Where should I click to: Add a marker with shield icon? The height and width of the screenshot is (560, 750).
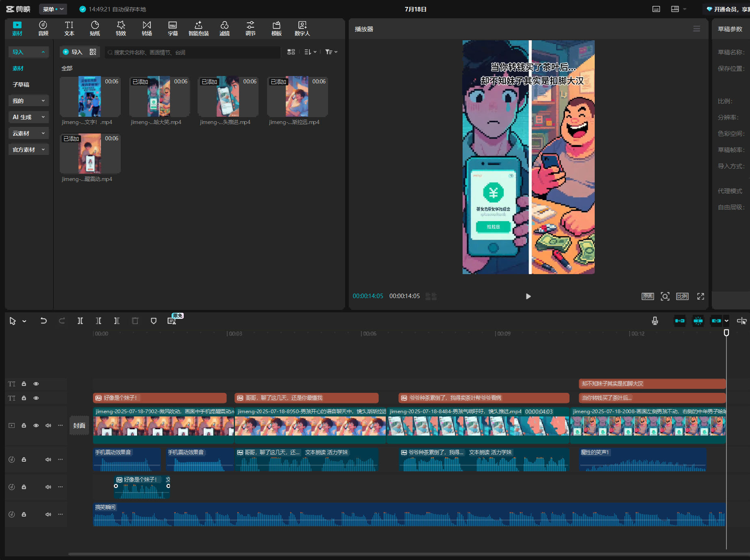click(154, 321)
